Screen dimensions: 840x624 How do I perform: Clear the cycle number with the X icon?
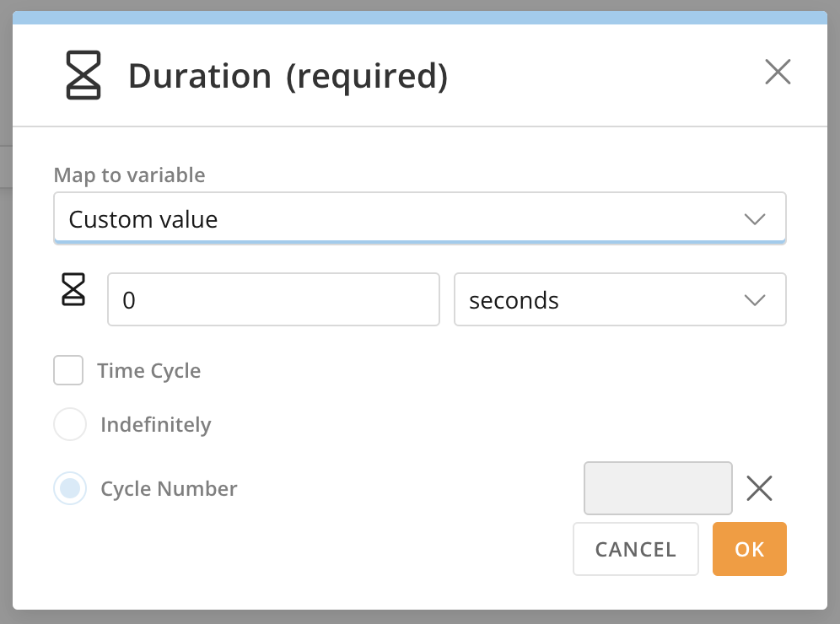click(759, 488)
